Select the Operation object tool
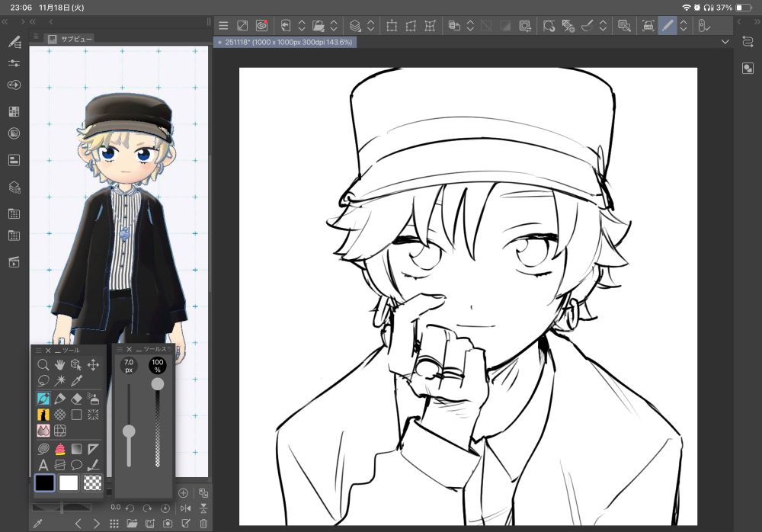This screenshot has width=762, height=532. click(x=75, y=365)
